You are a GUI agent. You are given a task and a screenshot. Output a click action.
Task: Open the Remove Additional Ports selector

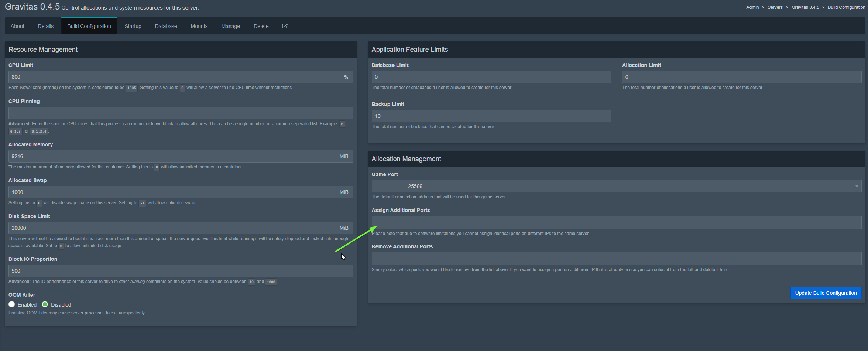[x=616, y=259]
